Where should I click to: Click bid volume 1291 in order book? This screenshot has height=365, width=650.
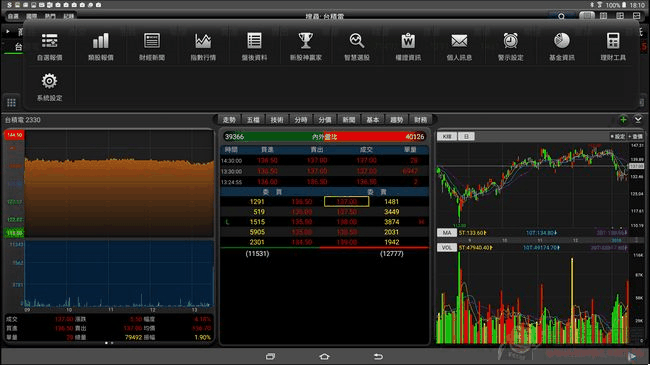(x=257, y=202)
